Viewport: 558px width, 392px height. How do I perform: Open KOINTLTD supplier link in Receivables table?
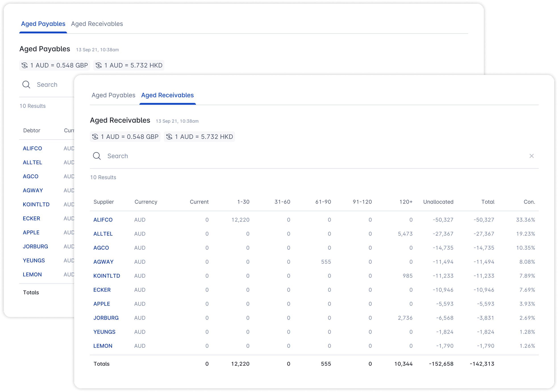(106, 276)
